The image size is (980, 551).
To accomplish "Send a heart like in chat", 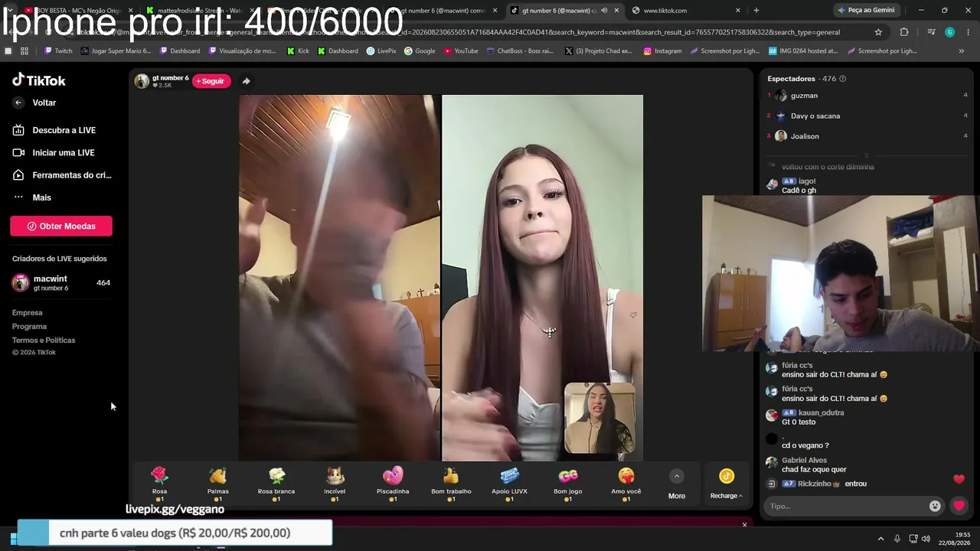I will coord(959,506).
